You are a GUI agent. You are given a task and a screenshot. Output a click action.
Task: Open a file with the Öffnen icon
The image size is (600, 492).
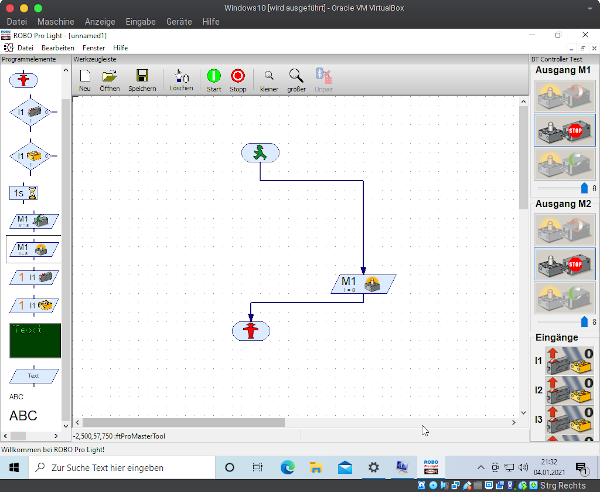110,80
